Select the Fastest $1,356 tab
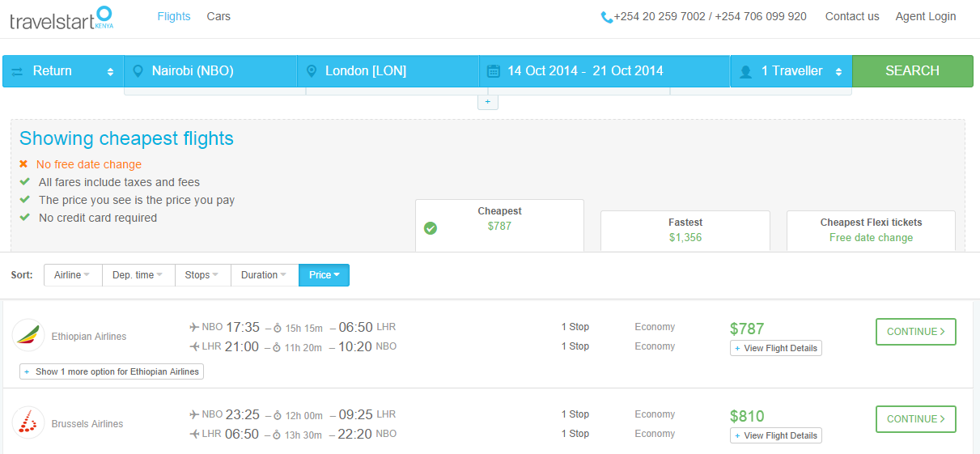Image resolution: width=980 pixels, height=454 pixels. click(x=685, y=231)
